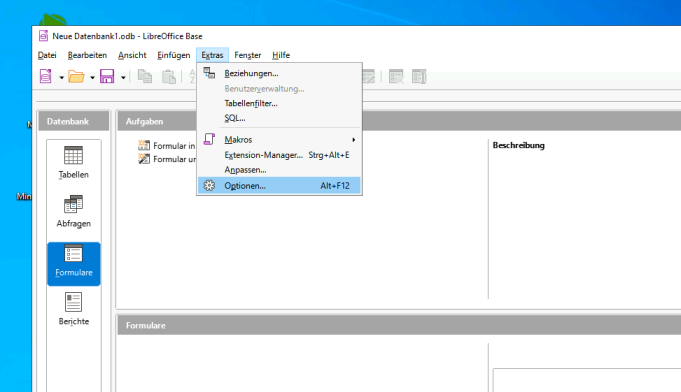
Task: Click the LibreOffice Base document title icon
Action: point(43,36)
